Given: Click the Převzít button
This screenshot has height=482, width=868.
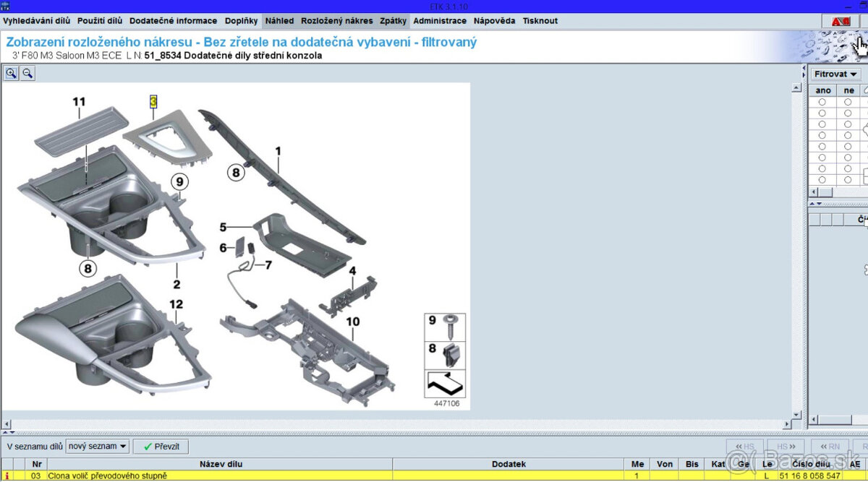Looking at the screenshot, I should click(161, 447).
